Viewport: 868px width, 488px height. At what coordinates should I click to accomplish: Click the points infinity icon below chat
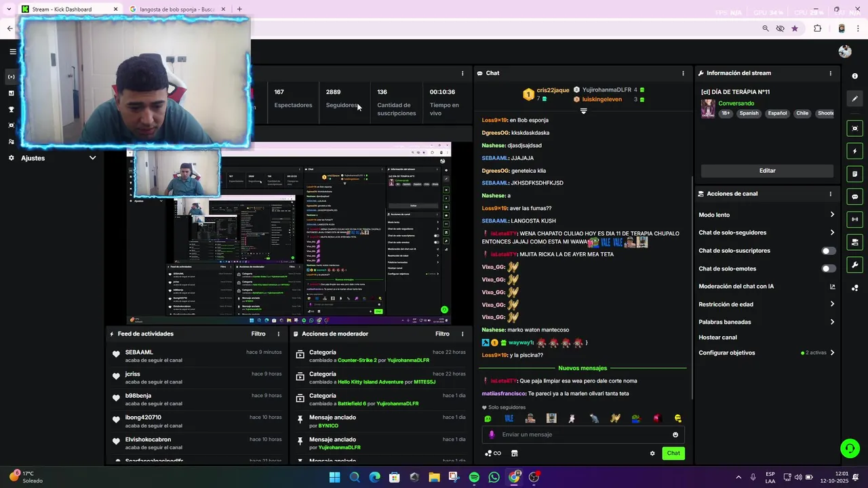(x=493, y=453)
